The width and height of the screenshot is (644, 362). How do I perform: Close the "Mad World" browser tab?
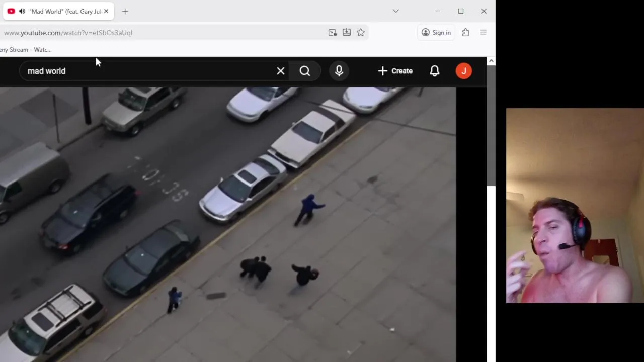click(106, 11)
